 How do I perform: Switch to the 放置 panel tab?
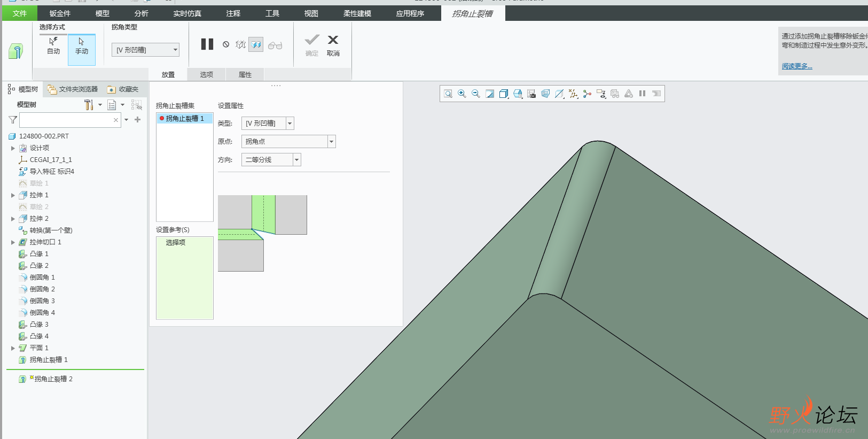click(x=168, y=75)
